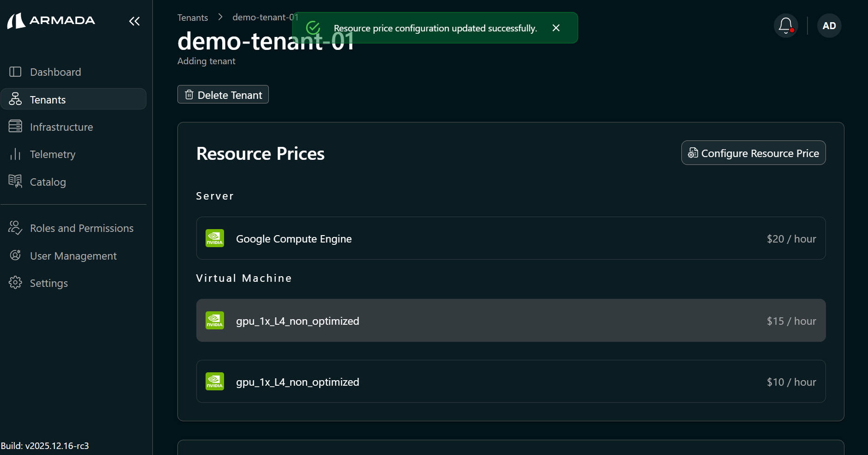Open the notifications bell
This screenshot has height=455, width=868.
[785, 25]
